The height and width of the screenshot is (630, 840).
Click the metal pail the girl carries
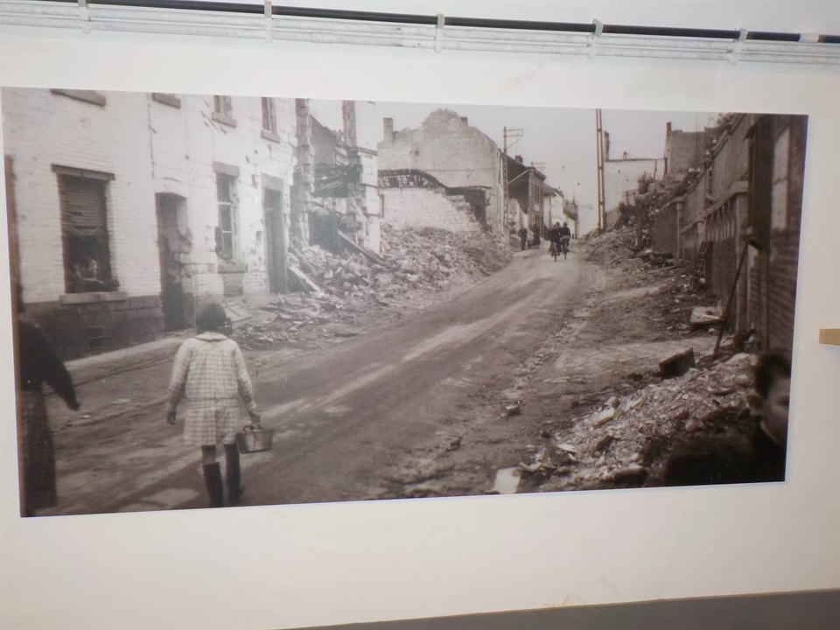pyautogui.click(x=255, y=438)
